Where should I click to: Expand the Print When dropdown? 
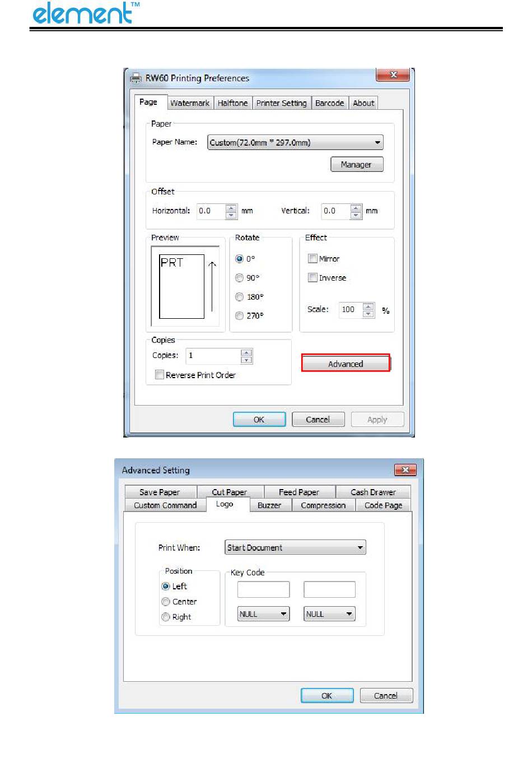295,547
